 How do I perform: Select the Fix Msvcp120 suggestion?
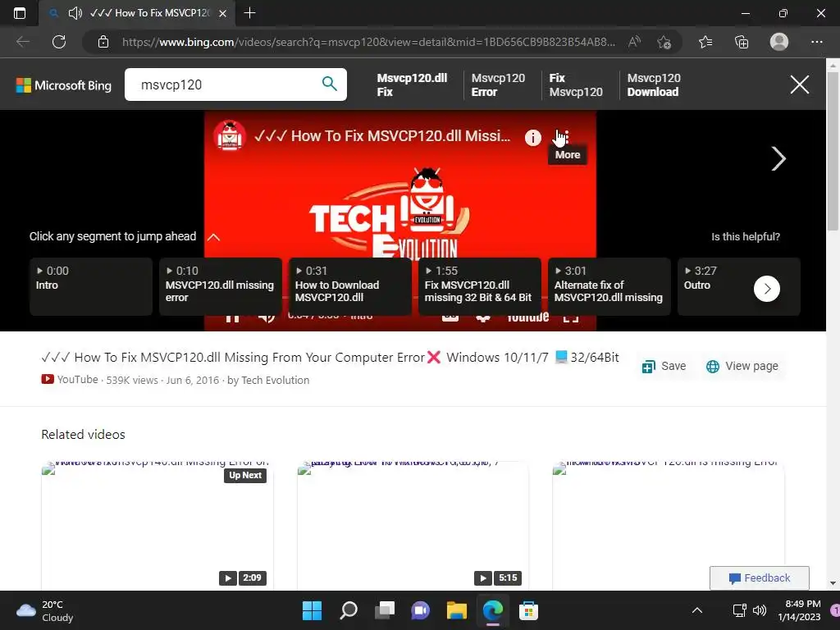(575, 84)
